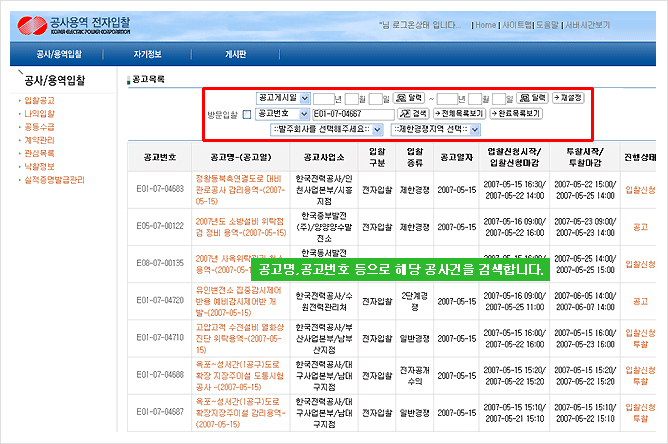Viewport: 668px width, 444px height.
Task: Click notice number E05-07-00122
Action: [160, 226]
